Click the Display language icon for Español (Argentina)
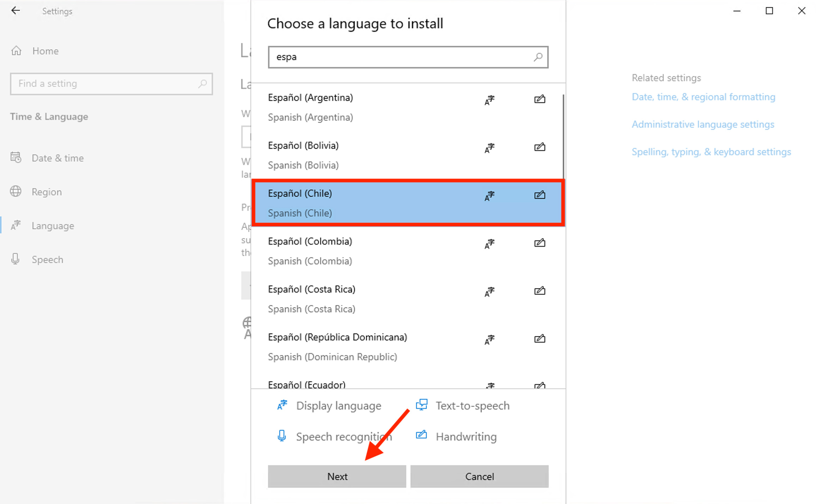The width and height of the screenshot is (816, 504). 489,99
